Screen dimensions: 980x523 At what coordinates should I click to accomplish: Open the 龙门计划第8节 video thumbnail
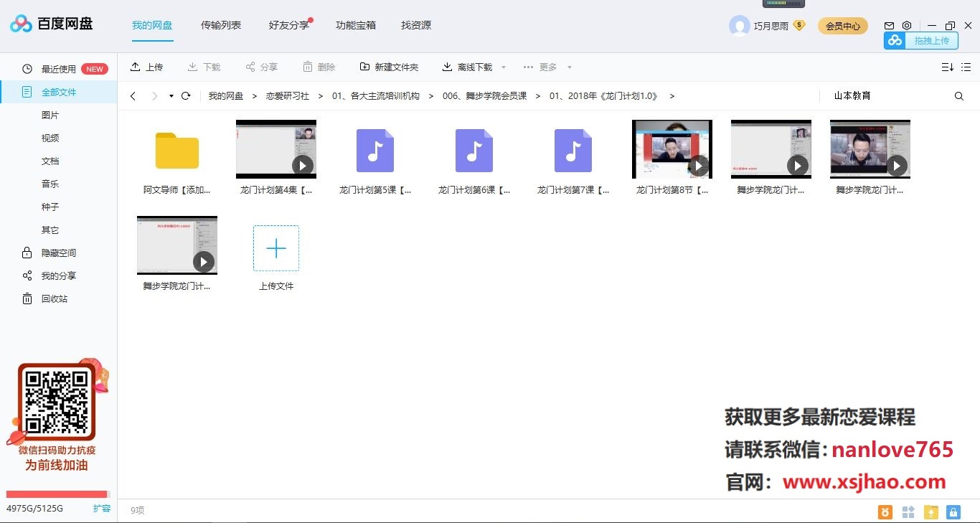click(x=672, y=149)
